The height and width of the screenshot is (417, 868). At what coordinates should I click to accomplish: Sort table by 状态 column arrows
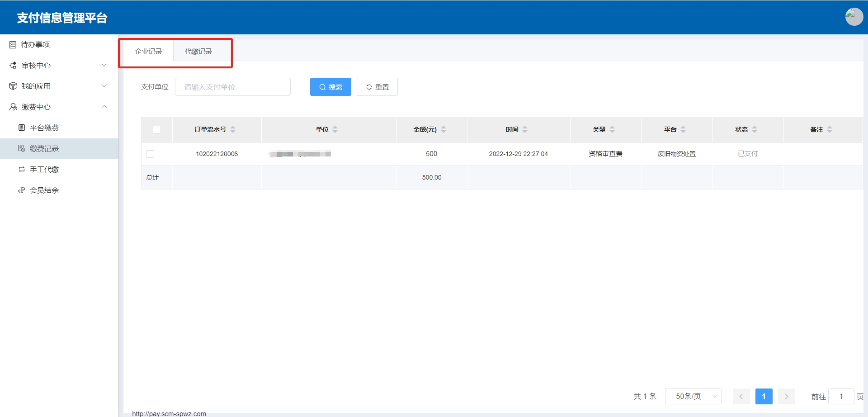755,129
